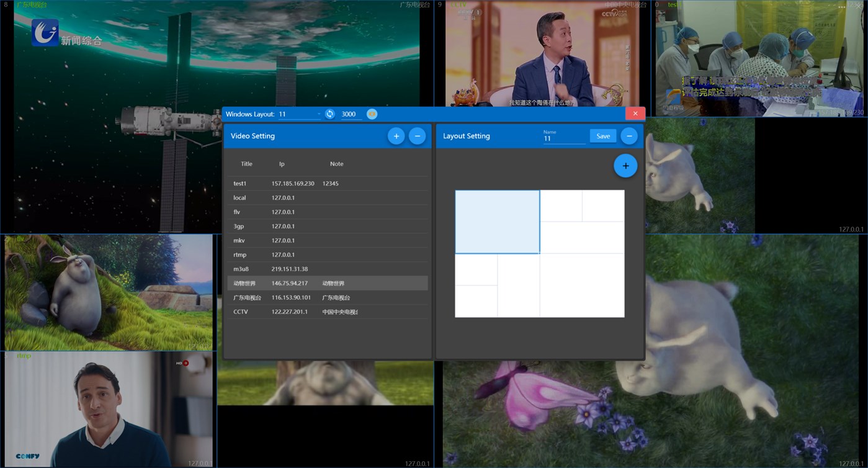868x468 pixels.
Task: Select the 广东电视台 title cell in list
Action: [x=247, y=298]
